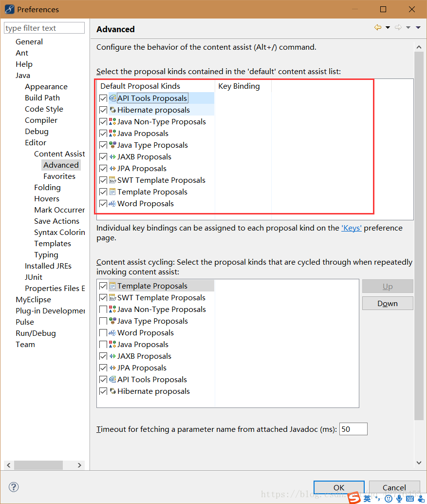Uncheck Hibernate proposals in default list

click(x=103, y=110)
